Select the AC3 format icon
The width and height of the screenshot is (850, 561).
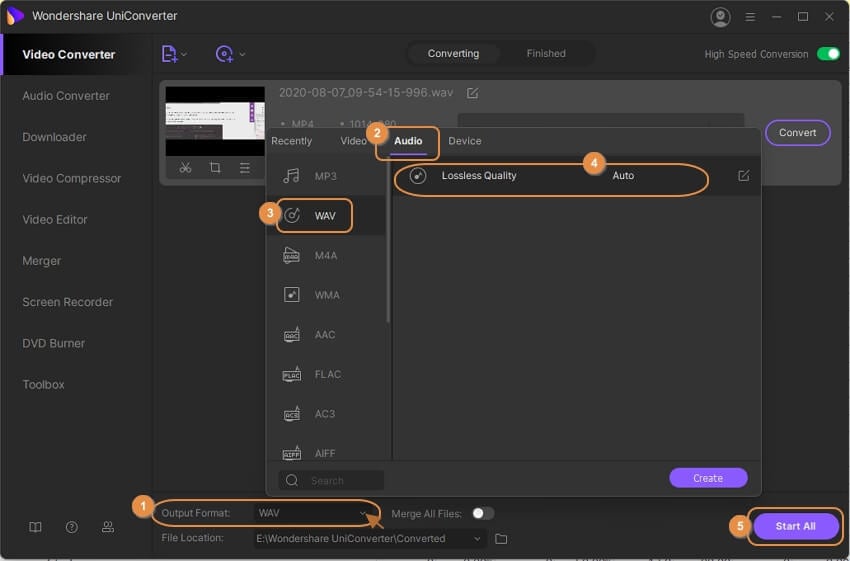point(292,414)
